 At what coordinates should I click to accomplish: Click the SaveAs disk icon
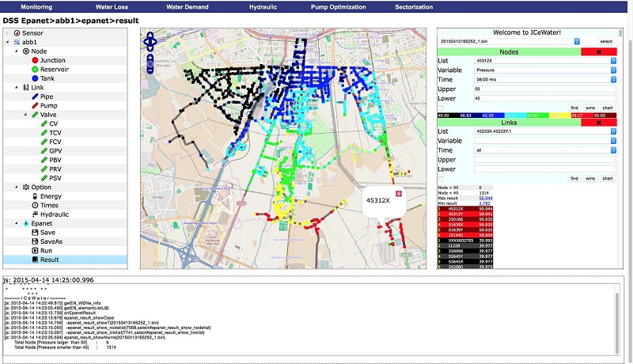click(x=35, y=241)
